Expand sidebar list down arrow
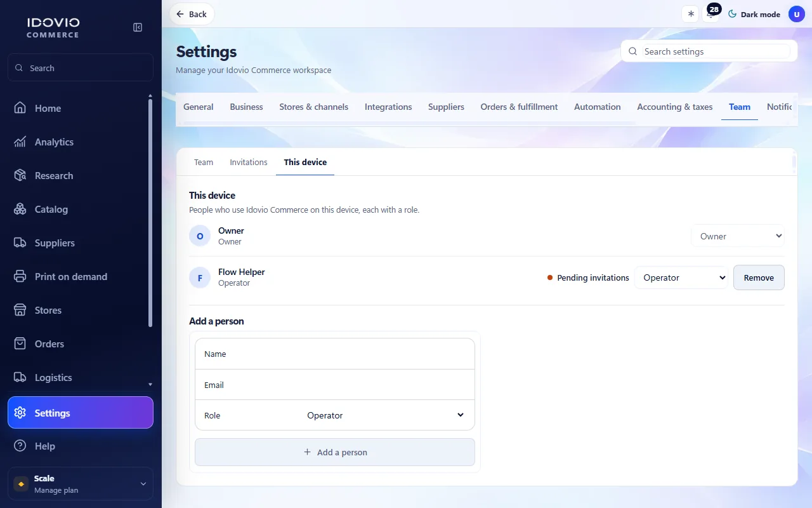This screenshot has height=508, width=812. point(150,384)
